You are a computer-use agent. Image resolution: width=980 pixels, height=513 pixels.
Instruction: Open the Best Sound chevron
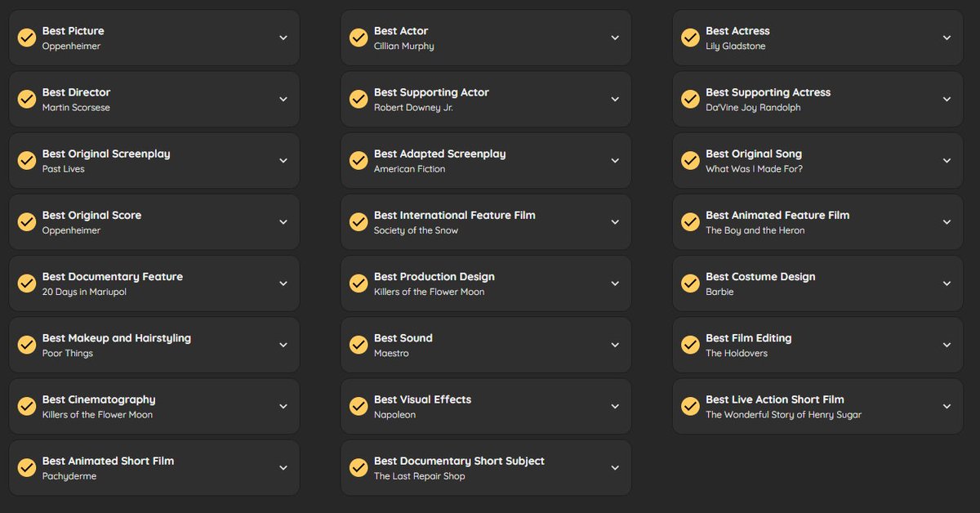pos(615,345)
